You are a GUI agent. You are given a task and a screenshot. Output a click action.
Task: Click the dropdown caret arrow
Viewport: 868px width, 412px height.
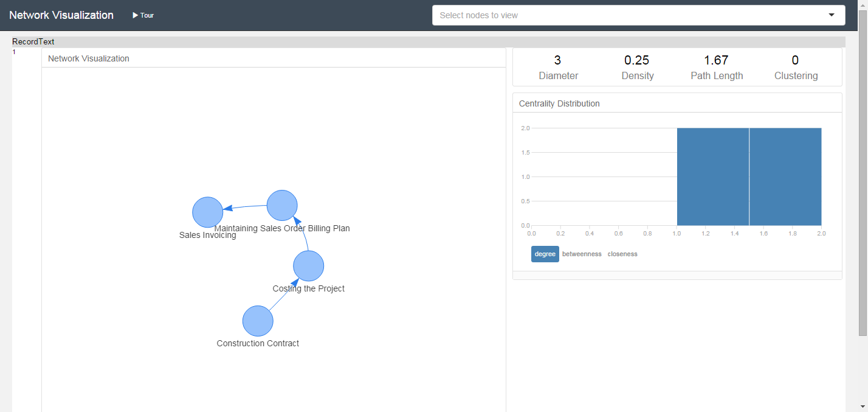pyautogui.click(x=831, y=15)
